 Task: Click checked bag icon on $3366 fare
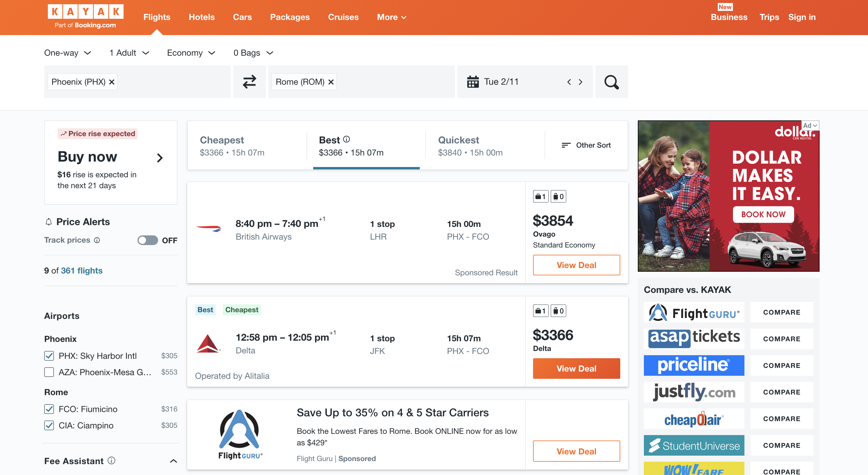pos(558,311)
